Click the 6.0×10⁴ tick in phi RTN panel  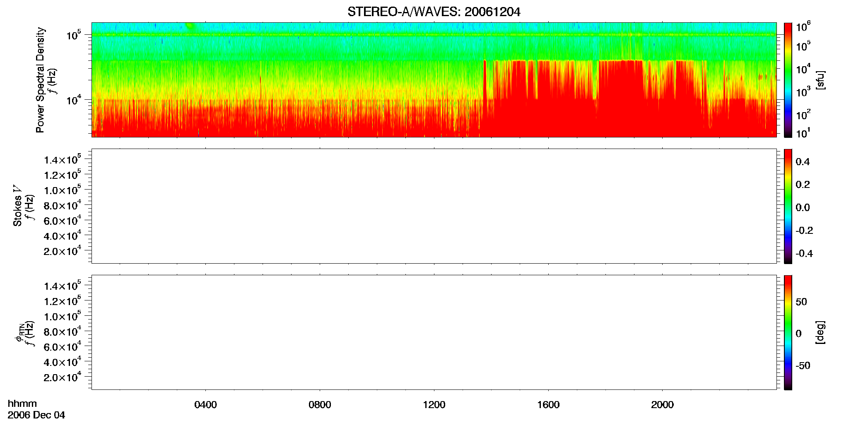pos(62,346)
